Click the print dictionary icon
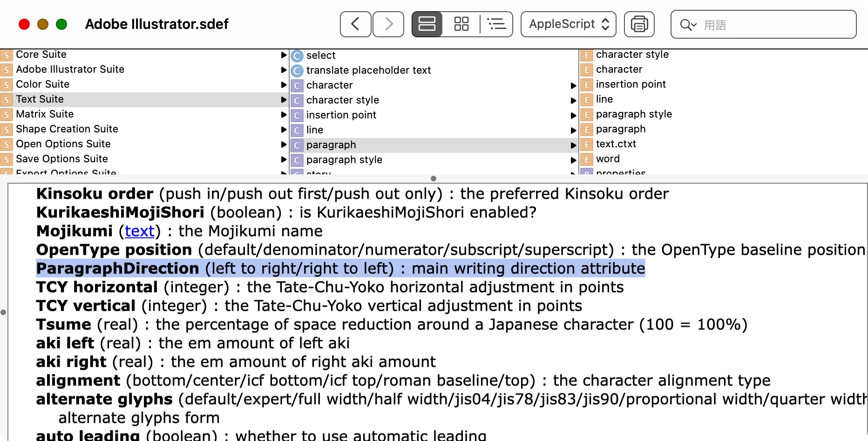Screen dimensions: 868x441 pos(639,24)
